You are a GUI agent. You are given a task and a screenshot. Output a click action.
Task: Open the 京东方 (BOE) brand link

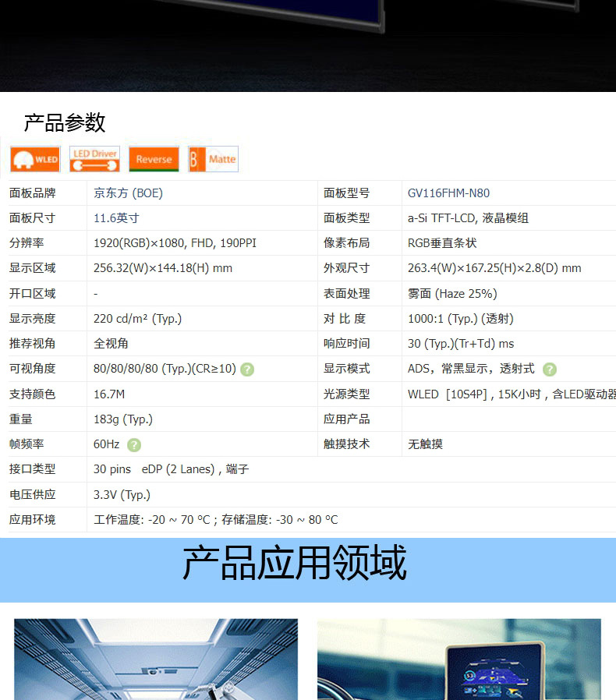click(x=128, y=193)
